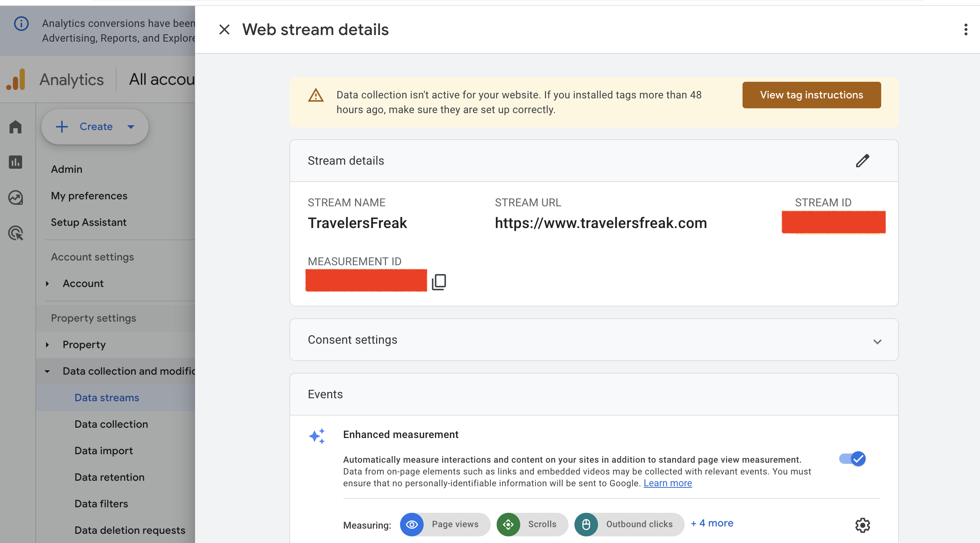The height and width of the screenshot is (543, 980).
Task: Open the Reports bar chart icon
Action: (15, 162)
